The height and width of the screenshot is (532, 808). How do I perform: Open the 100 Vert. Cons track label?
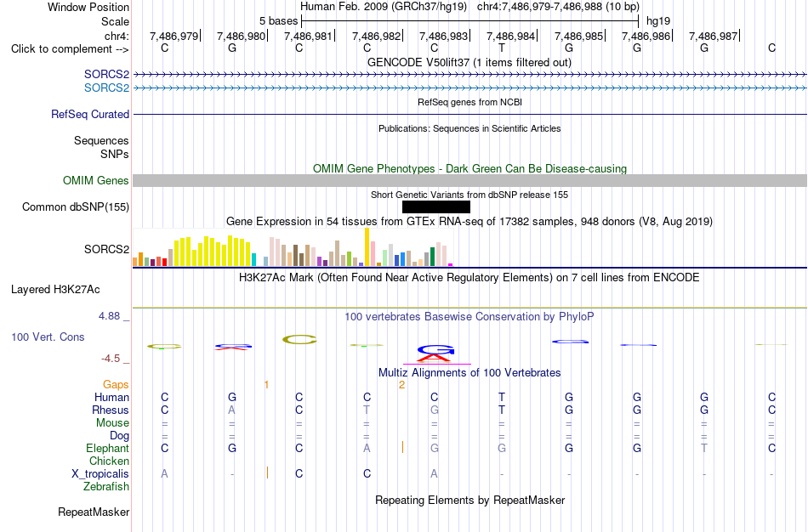[48, 337]
